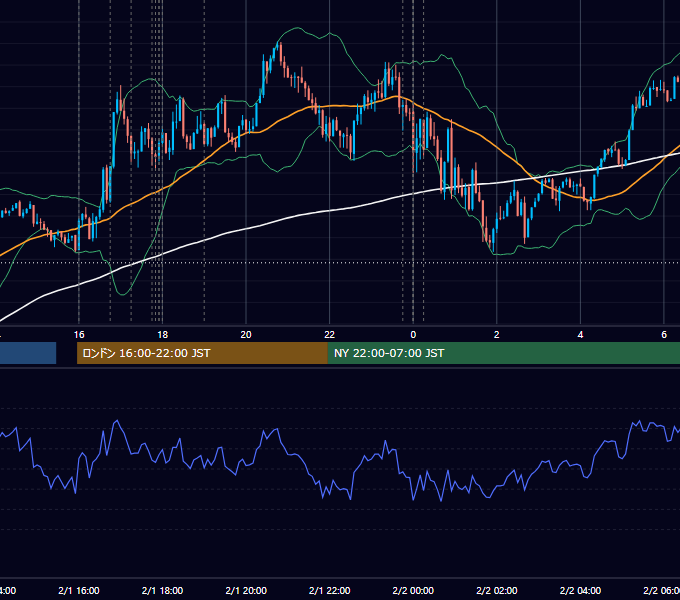Click the 2/1 20:00 time label

tap(246, 590)
